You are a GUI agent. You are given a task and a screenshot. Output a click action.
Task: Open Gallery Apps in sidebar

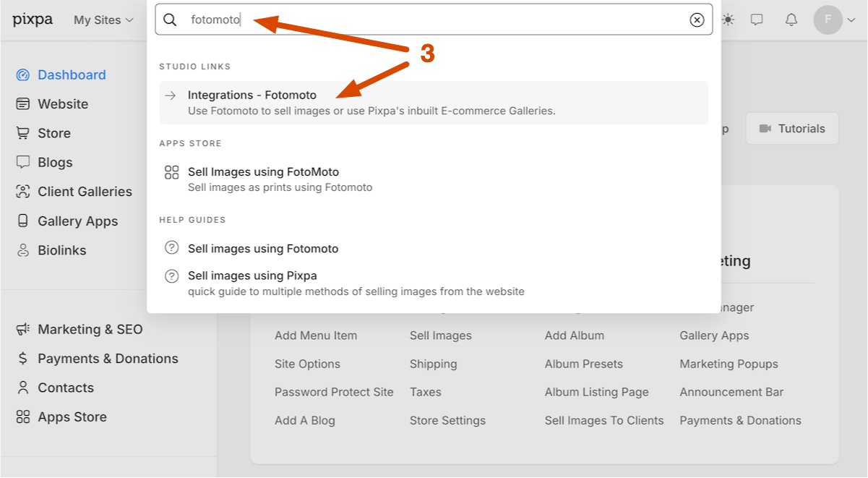(77, 221)
